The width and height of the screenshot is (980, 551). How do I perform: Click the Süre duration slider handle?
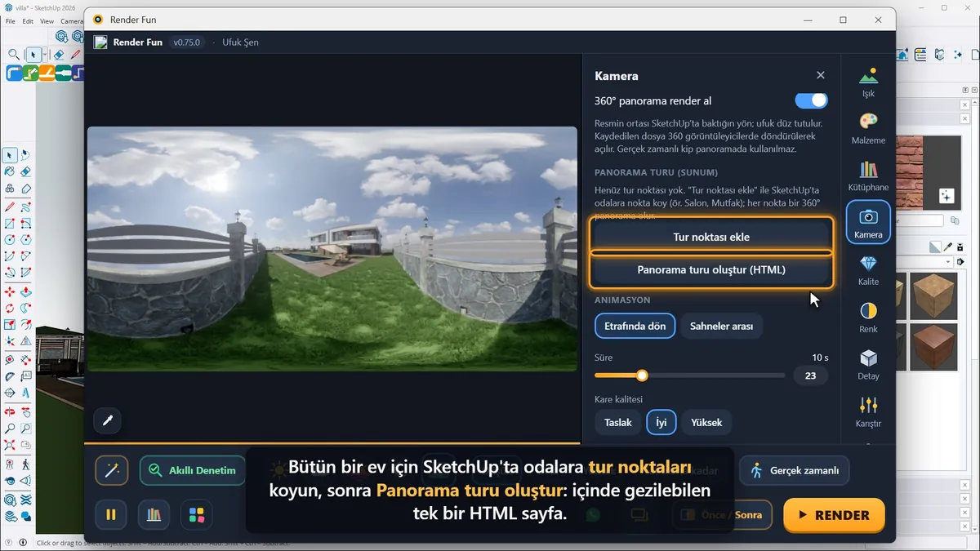642,375
